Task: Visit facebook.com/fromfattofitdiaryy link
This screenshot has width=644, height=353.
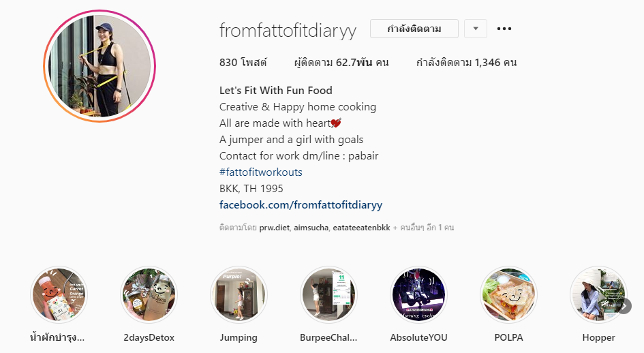Action: click(301, 204)
